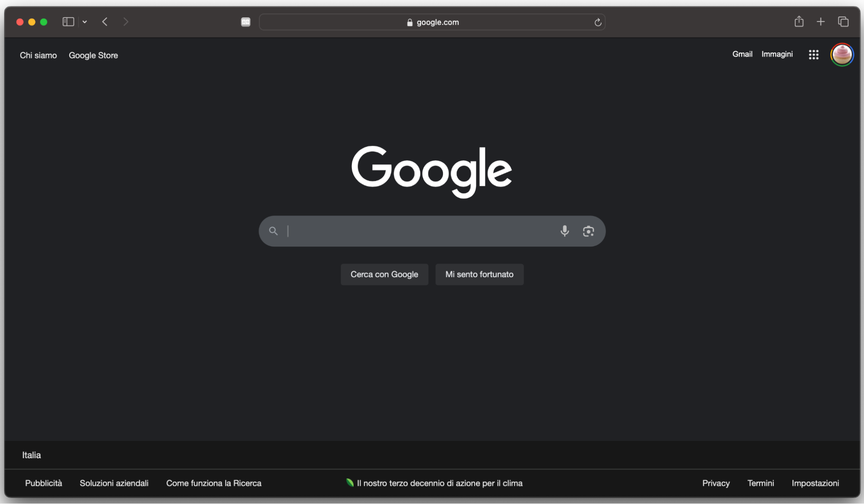Image resolution: width=864 pixels, height=504 pixels.
Task: Open voice search with the microphone icon
Action: click(x=564, y=231)
